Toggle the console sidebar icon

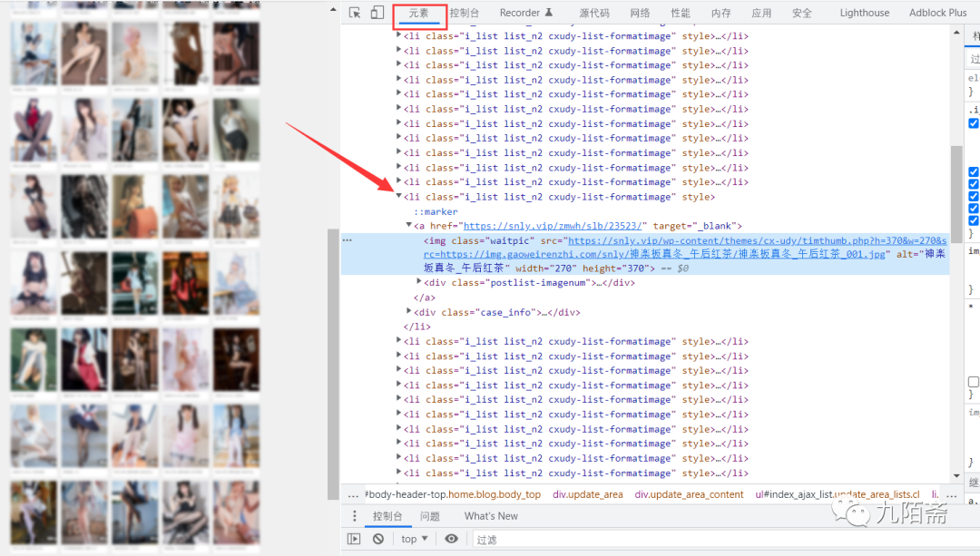pos(354,539)
